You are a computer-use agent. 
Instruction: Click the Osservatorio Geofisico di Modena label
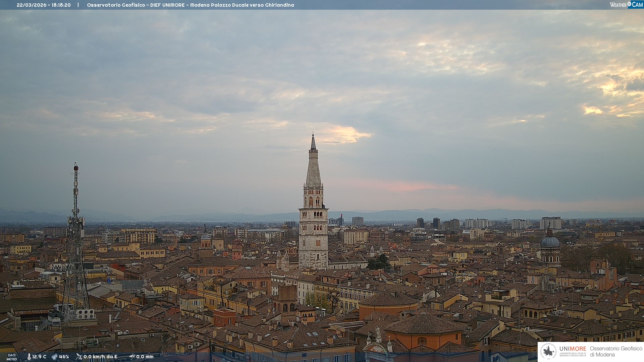coord(616,351)
